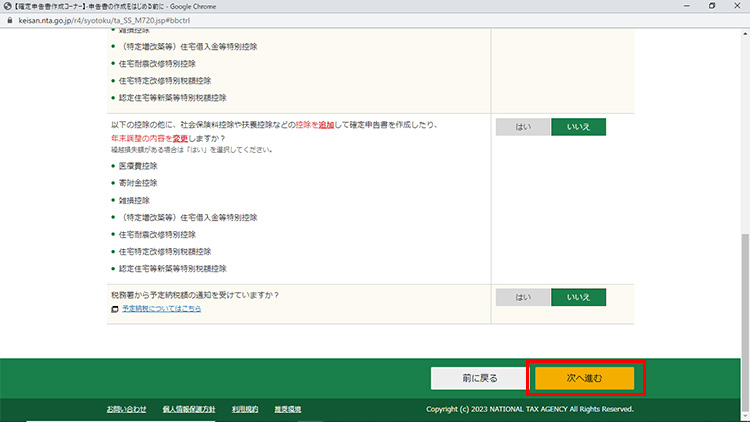Open the 予定納税についてはこちら link

pyautogui.click(x=161, y=309)
